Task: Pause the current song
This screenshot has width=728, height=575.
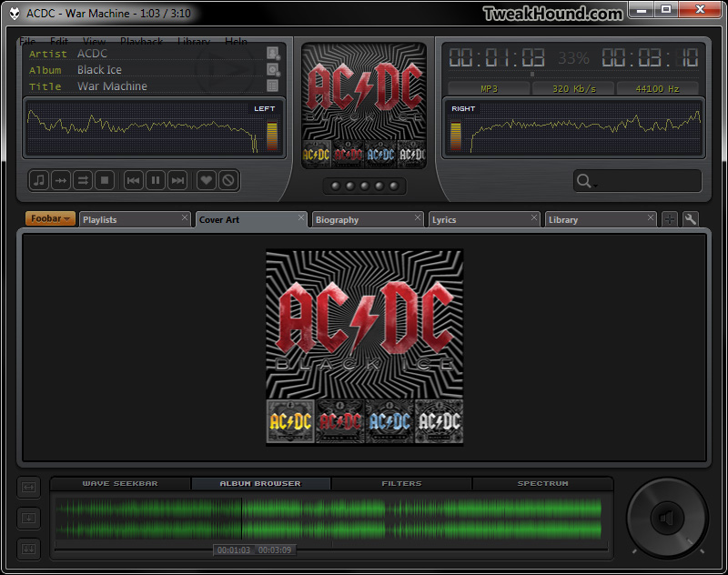Action: point(156,180)
